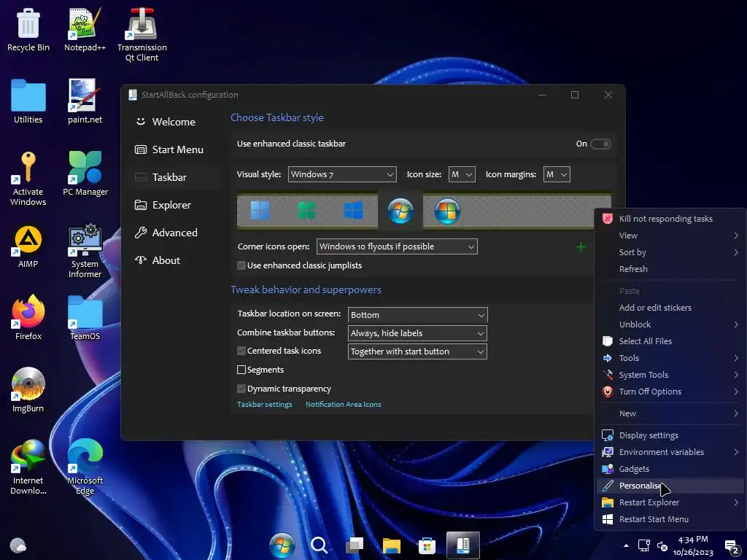Toggle Use enhanced classic jumplists checkbox
Image resolution: width=747 pixels, height=560 pixels.
[x=241, y=265]
